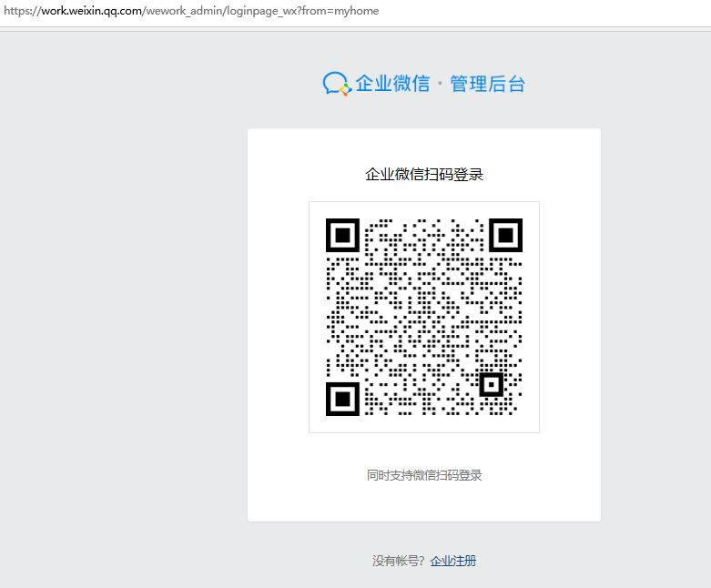Click the QR code's top-left finder square
Image resolution: width=711 pixels, height=588 pixels.
click(342, 236)
